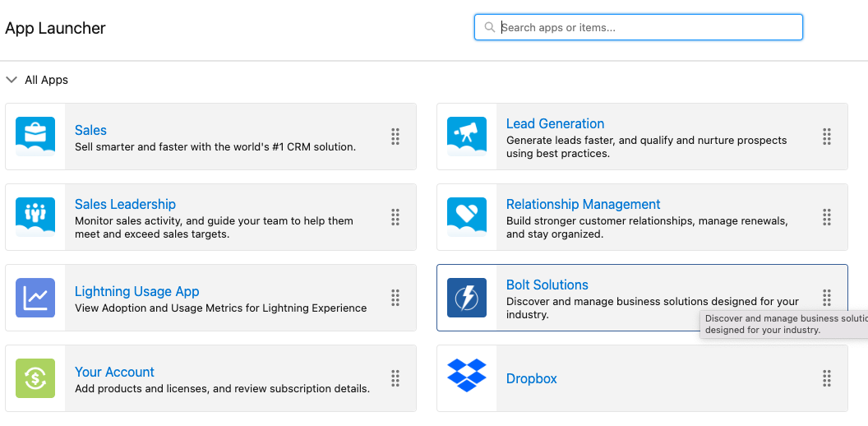Screen dimensions: 868x426
Task: Click the Sales Leadership people icon
Action: pyautogui.click(x=35, y=217)
